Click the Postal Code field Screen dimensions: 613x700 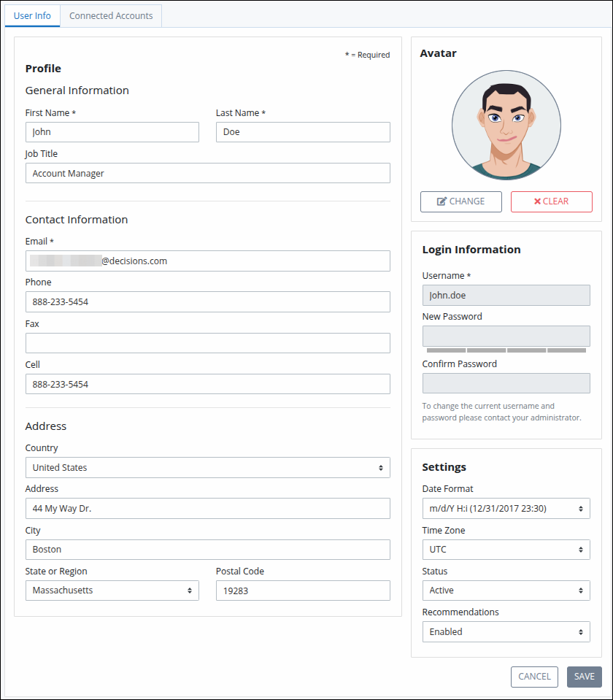303,591
